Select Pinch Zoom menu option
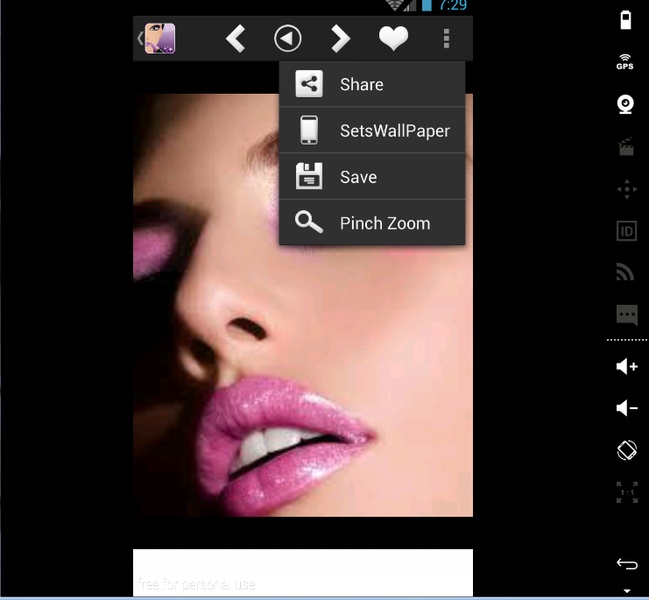The width and height of the screenshot is (649, 600). [372, 223]
